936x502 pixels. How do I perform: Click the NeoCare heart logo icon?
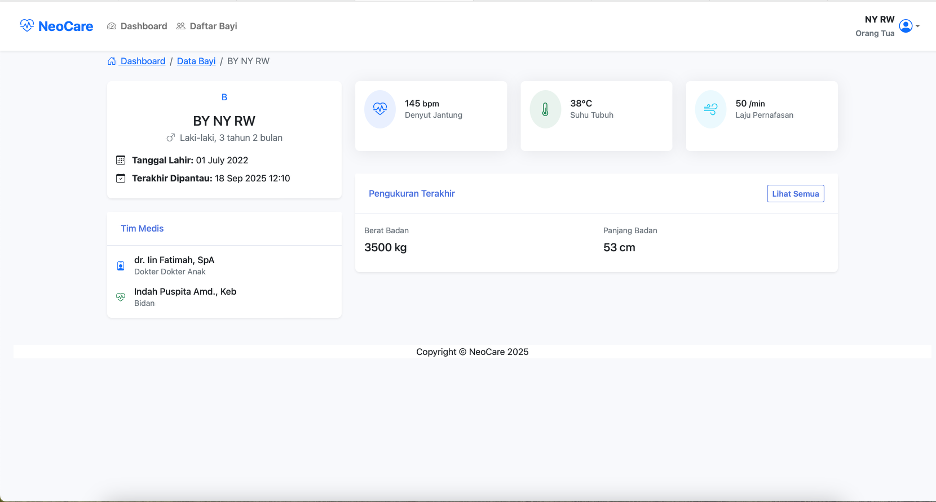(x=27, y=26)
